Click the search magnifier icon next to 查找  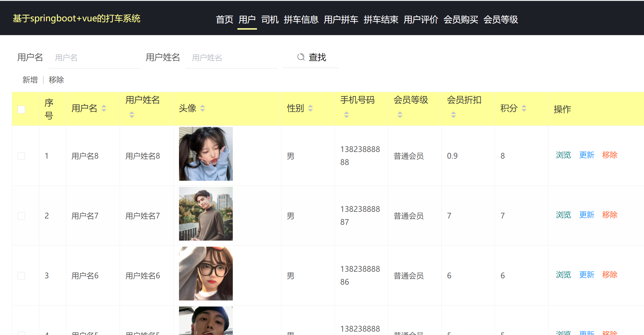point(301,57)
